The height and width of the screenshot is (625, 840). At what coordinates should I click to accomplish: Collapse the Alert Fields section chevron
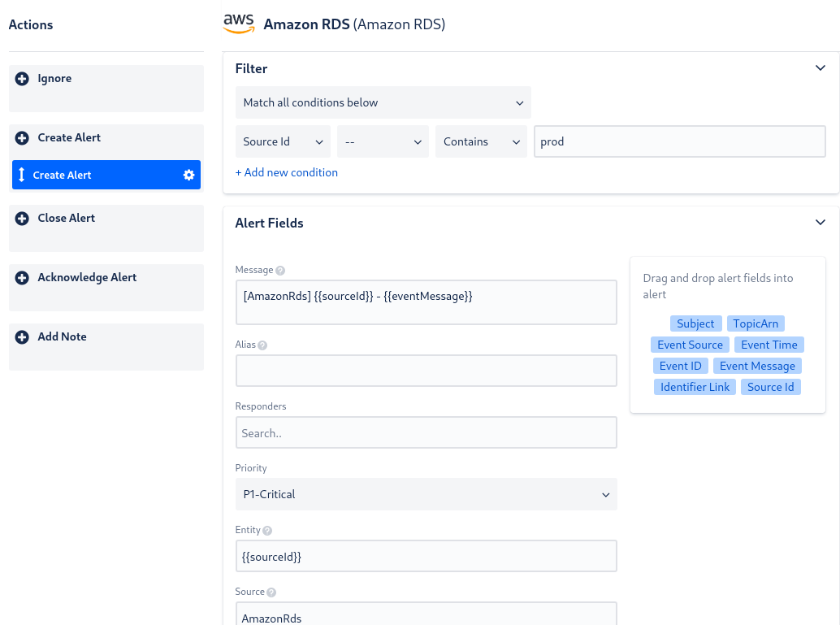(821, 223)
